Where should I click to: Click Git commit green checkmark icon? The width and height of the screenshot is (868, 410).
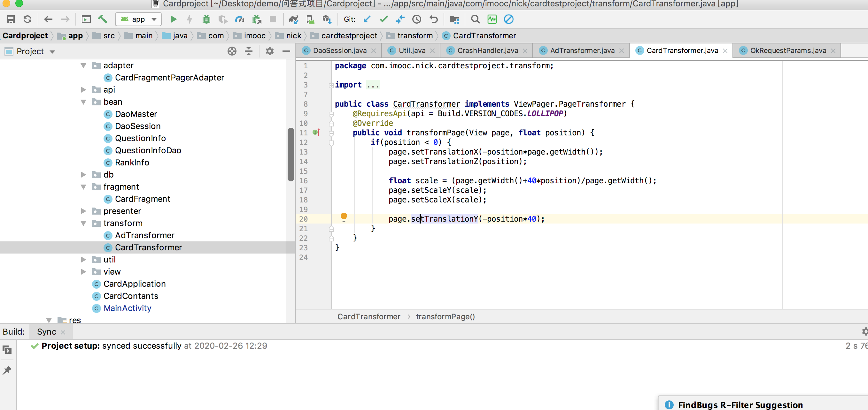384,19
